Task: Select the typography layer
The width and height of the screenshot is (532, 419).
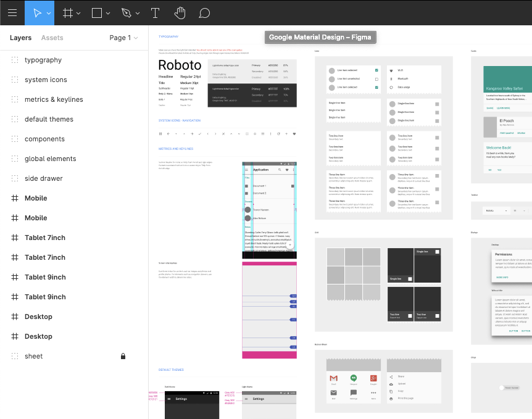Action: 43,60
